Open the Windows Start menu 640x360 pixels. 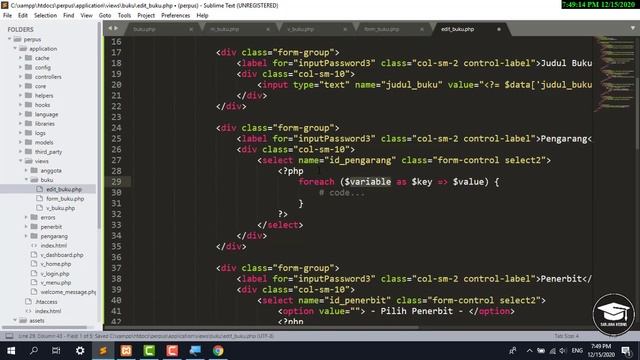pyautogui.click(x=11, y=351)
